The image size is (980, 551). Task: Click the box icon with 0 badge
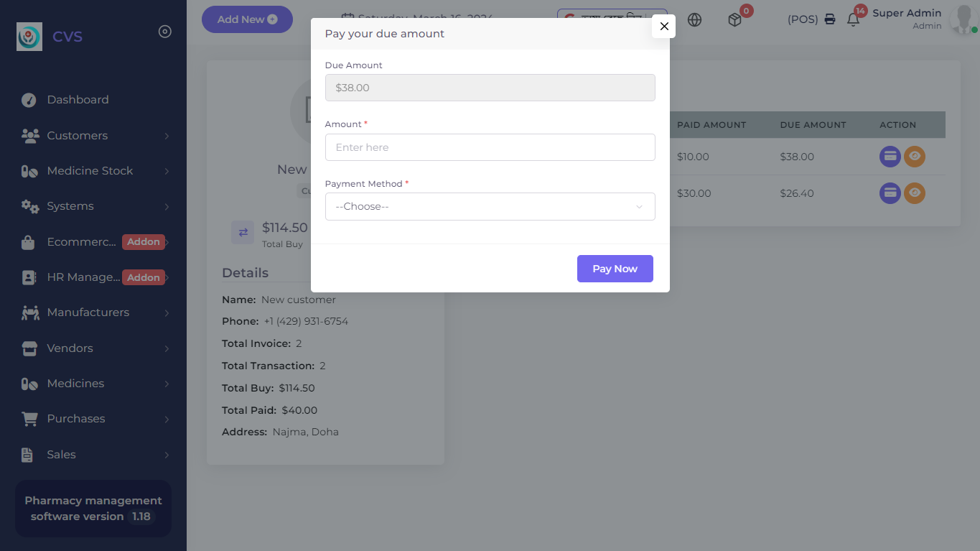click(x=734, y=20)
